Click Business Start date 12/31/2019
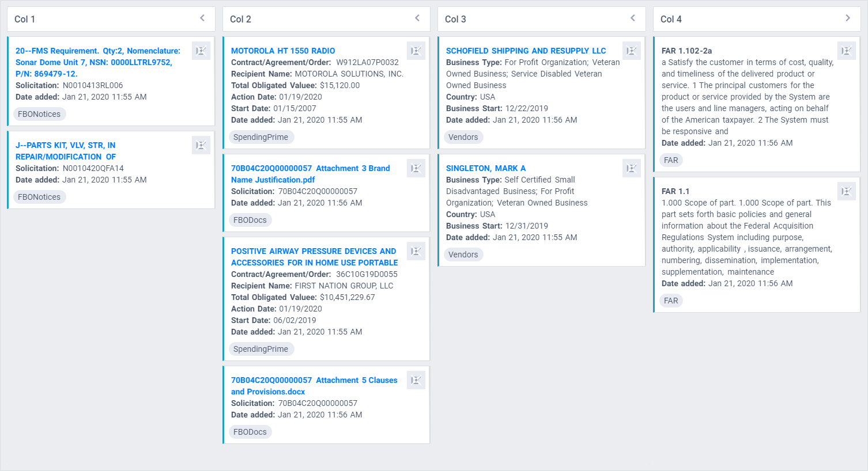 [527, 226]
